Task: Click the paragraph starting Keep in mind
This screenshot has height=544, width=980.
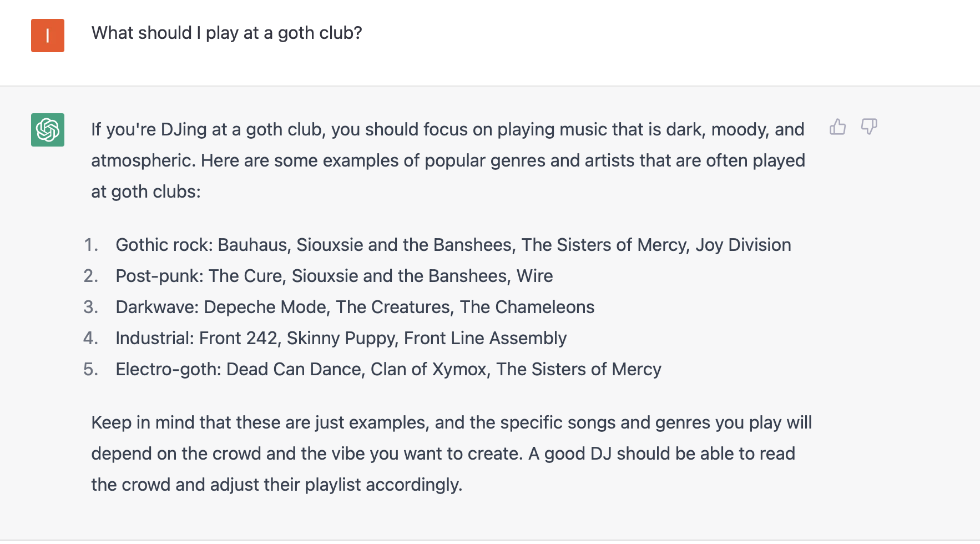Action: 452,454
